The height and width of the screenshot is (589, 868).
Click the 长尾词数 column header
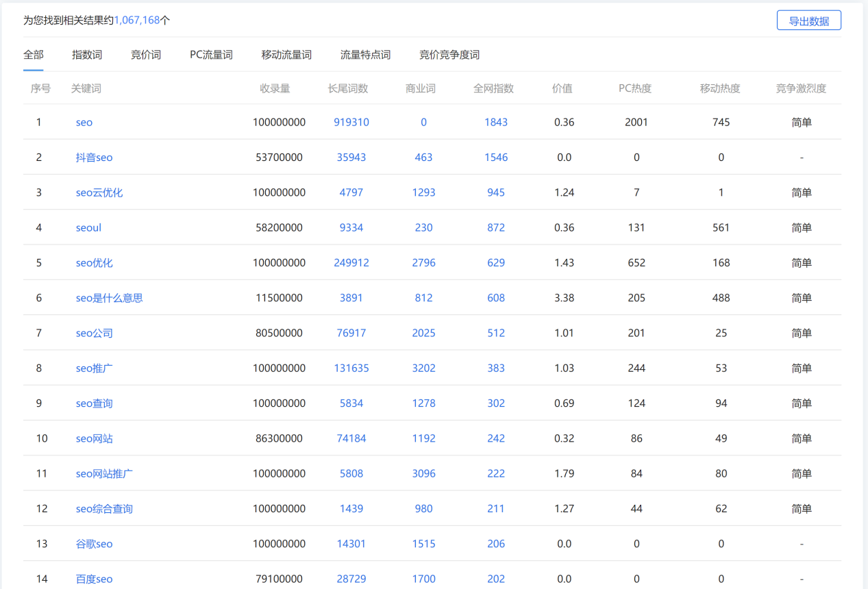[348, 88]
